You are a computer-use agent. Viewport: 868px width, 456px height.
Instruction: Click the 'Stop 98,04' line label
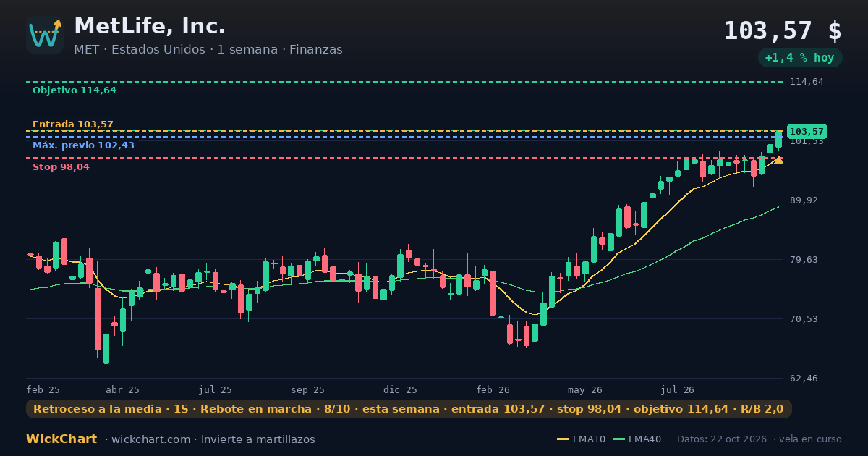point(61,167)
